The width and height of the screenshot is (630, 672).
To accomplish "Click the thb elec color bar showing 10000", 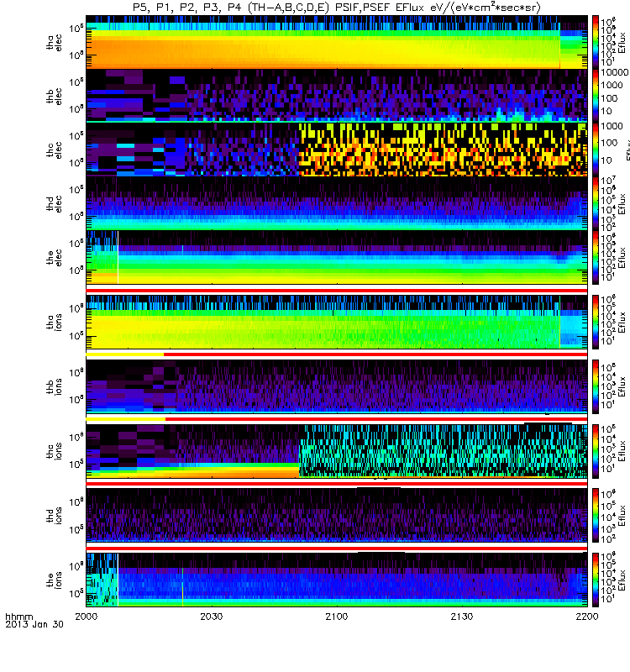I will pos(596,96).
